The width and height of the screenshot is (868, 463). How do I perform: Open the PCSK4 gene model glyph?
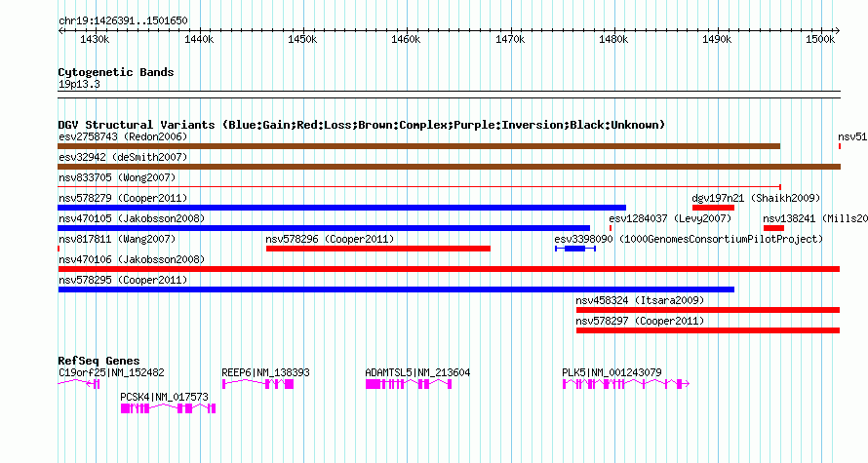coord(169,408)
